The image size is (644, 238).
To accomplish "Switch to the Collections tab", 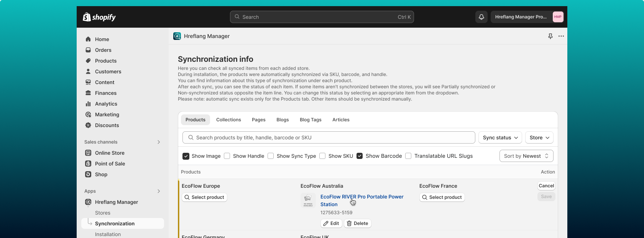I will tap(228, 120).
